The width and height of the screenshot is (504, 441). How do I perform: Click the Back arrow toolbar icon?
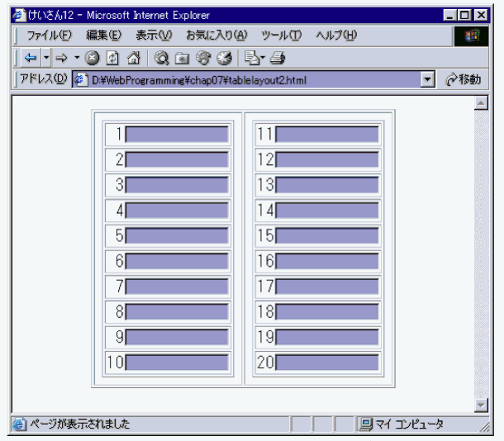tap(30, 58)
